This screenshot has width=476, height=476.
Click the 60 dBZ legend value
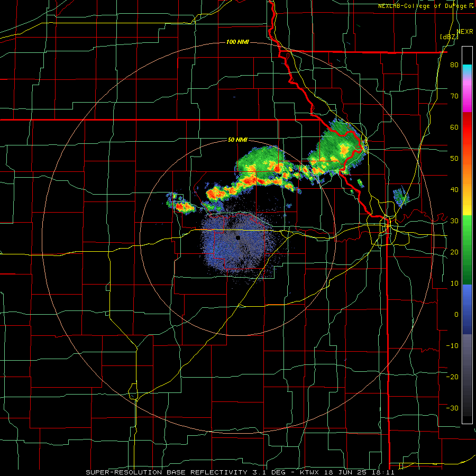click(454, 127)
